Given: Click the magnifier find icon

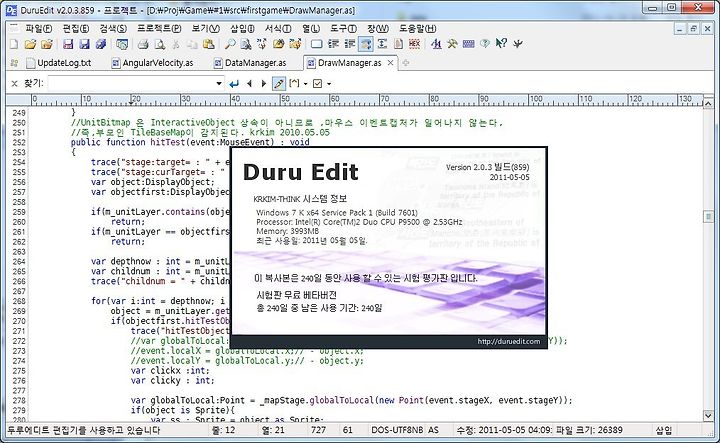Looking at the screenshot, I should click(x=230, y=44).
